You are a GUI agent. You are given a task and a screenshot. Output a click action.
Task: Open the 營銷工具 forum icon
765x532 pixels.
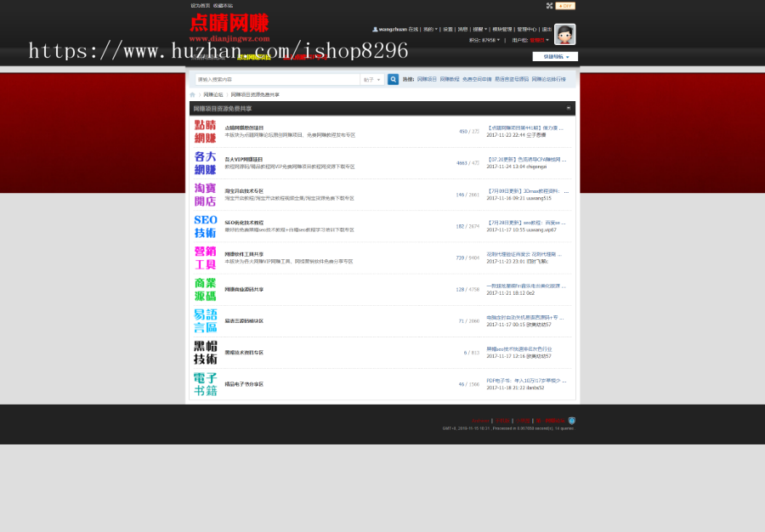pyautogui.click(x=205, y=258)
